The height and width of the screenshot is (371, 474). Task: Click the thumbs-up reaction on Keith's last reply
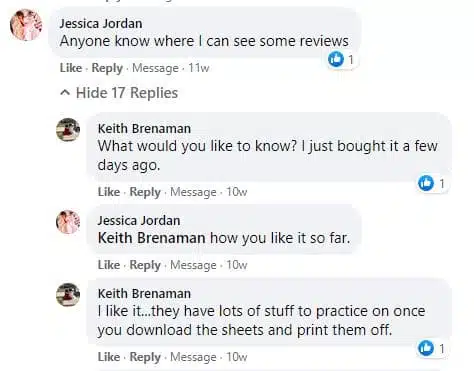426,348
